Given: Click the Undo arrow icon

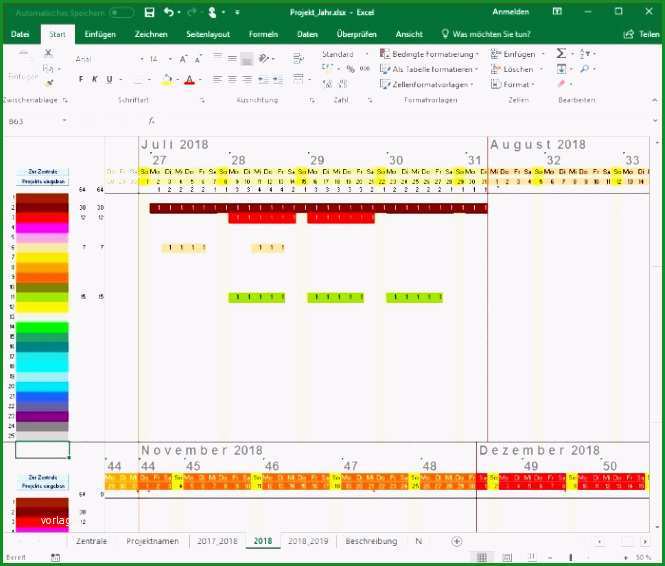Looking at the screenshot, I should [x=169, y=12].
